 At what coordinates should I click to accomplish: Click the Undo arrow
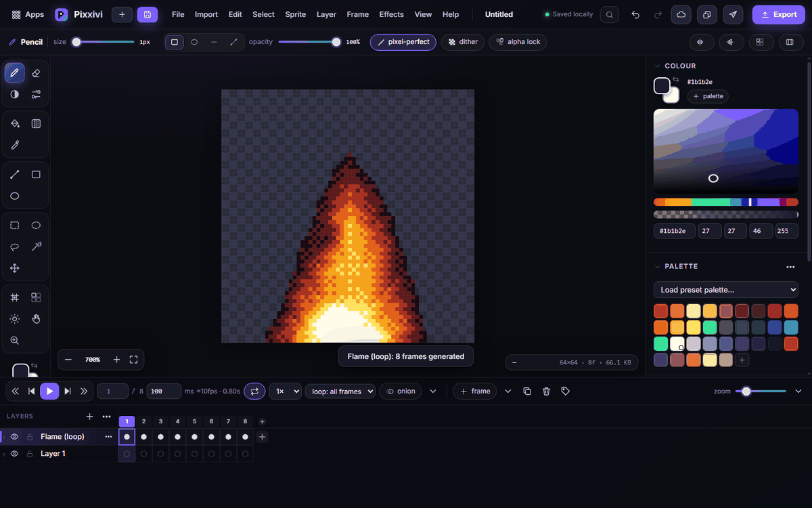(635, 14)
